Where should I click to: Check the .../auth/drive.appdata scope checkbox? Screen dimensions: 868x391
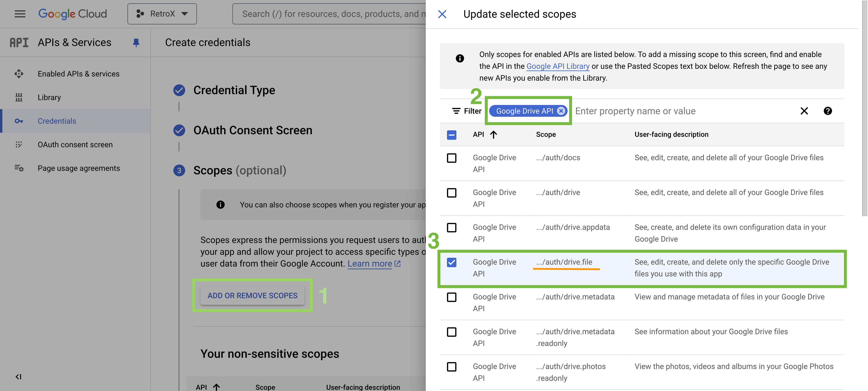point(451,227)
